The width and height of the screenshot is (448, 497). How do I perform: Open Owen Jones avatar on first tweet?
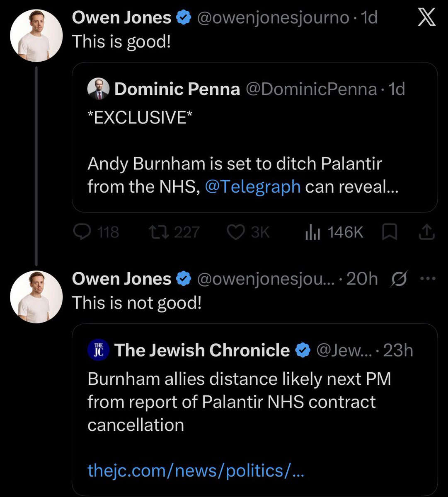click(36, 36)
